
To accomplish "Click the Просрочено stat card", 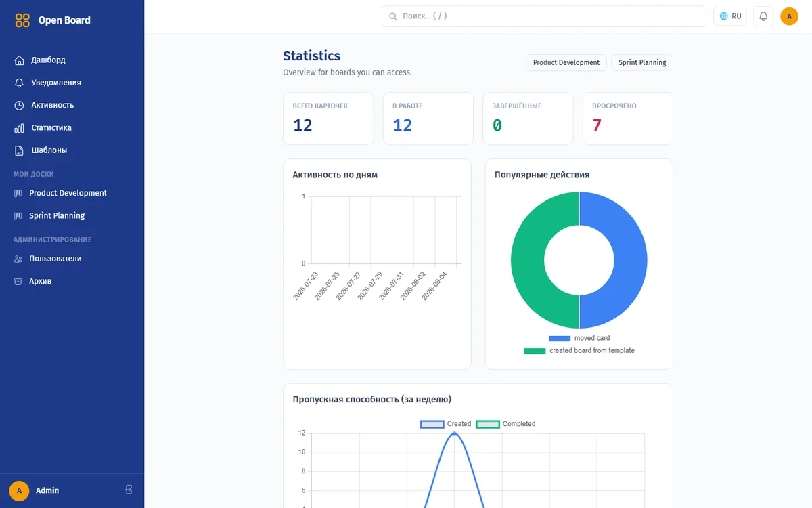I will coord(628,119).
